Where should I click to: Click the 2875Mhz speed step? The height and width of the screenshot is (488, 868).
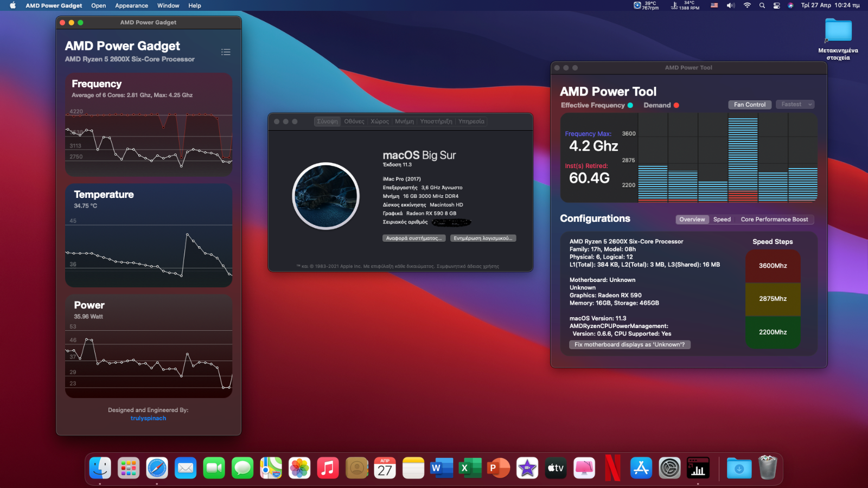[x=773, y=299]
